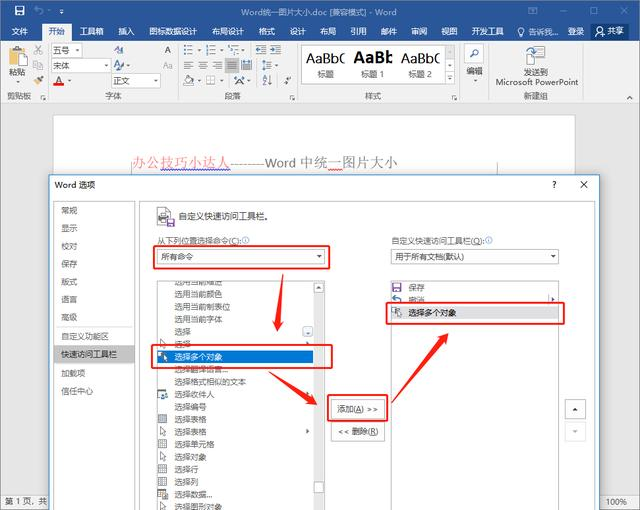Open the clipboard pane dialog launcher
Image resolution: width=640 pixels, height=510 pixels.
click(43, 98)
